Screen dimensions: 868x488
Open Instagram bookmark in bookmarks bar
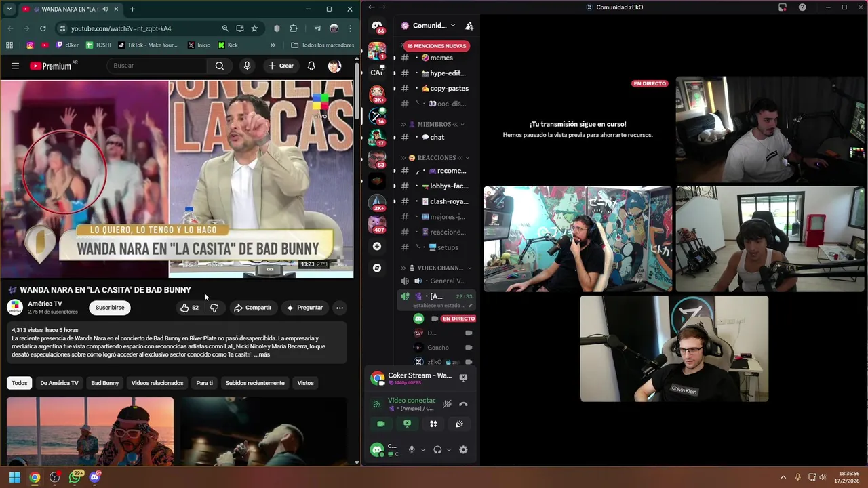tap(30, 45)
